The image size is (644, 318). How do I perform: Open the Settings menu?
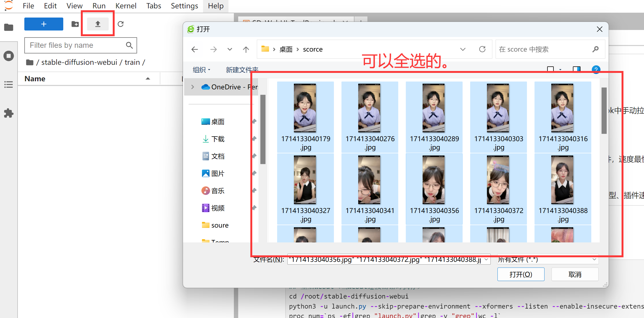[x=184, y=6]
